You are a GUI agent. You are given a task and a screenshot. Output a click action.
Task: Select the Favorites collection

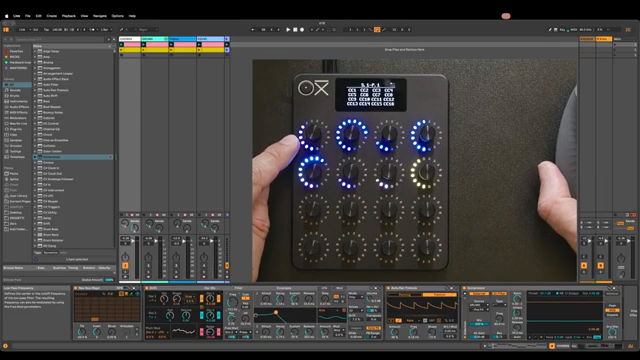click(16, 51)
